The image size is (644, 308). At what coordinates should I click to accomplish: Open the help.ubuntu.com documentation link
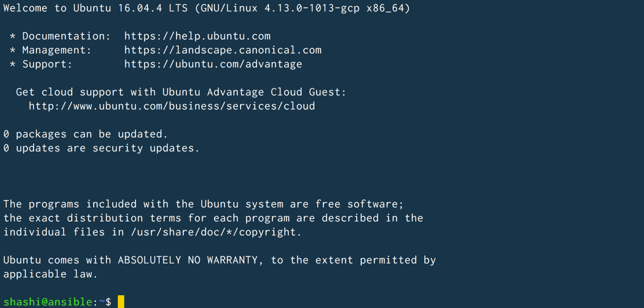click(197, 36)
